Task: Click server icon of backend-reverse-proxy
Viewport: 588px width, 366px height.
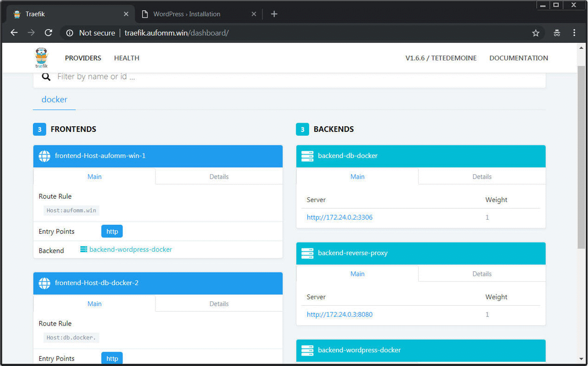Action: tap(307, 253)
